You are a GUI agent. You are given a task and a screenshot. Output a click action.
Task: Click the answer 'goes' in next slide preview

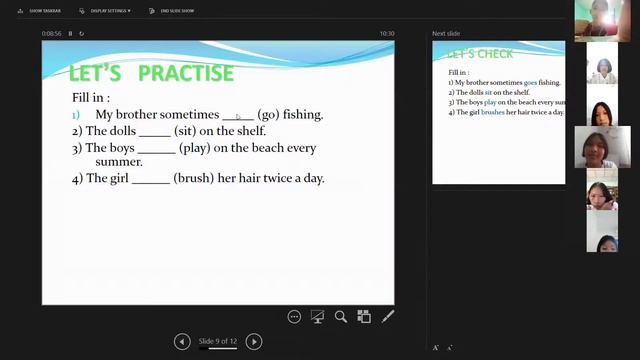[x=530, y=82]
